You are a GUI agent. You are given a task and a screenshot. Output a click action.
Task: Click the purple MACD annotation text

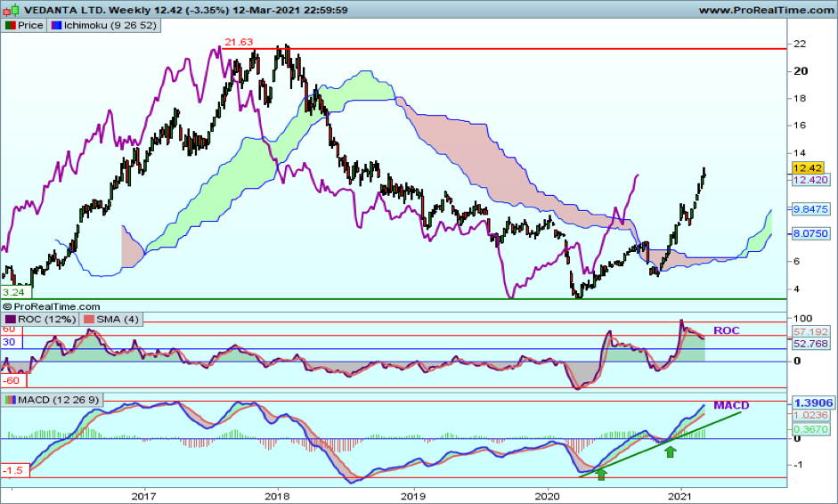[x=731, y=405]
